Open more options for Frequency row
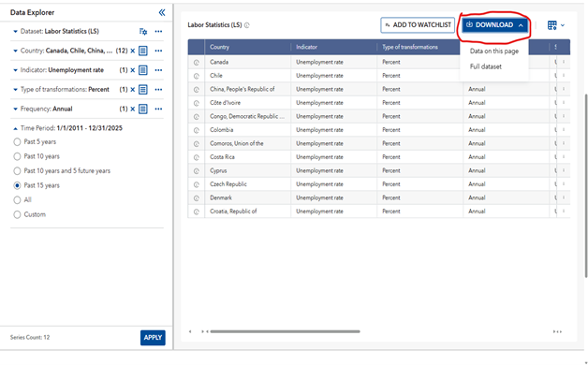Viewport: 588px width, 365px height. click(x=158, y=109)
